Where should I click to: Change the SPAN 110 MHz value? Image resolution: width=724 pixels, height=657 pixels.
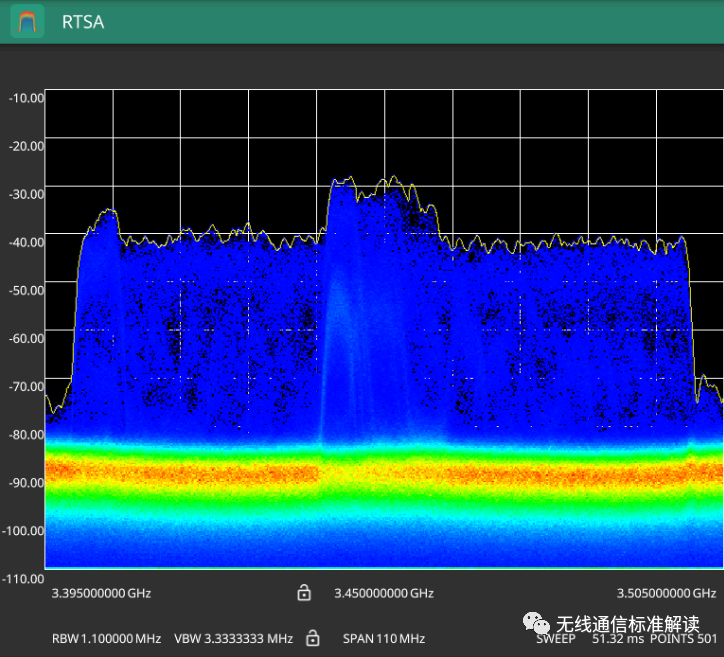coord(384,638)
